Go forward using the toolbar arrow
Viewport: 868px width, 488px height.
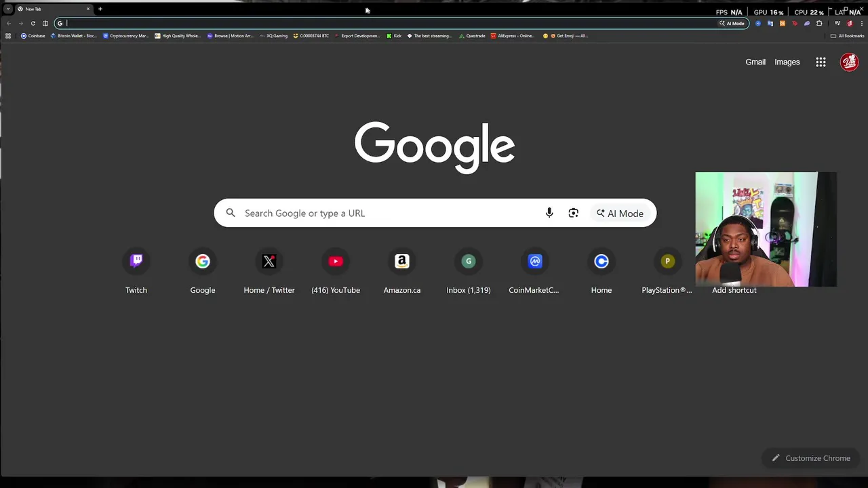pos(20,23)
